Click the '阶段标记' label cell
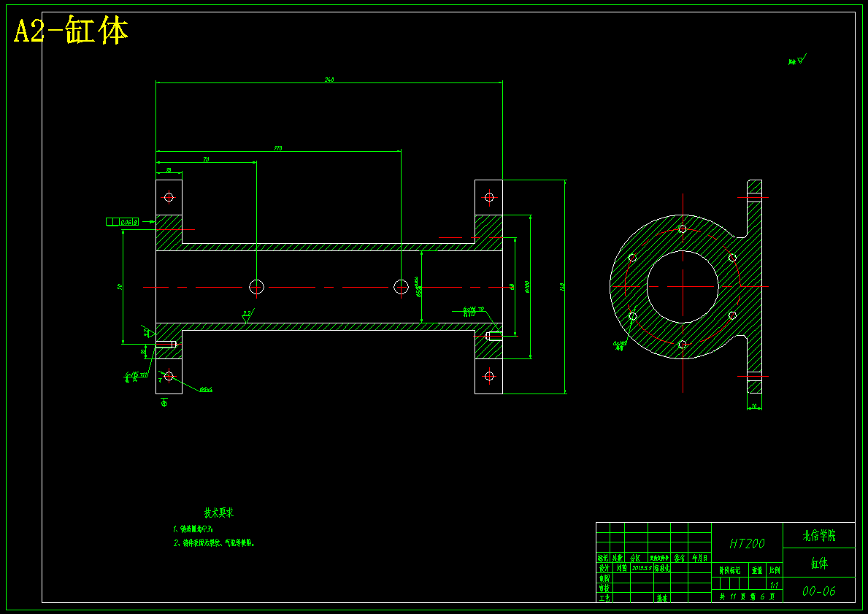This screenshot has width=868, height=614. click(x=729, y=570)
